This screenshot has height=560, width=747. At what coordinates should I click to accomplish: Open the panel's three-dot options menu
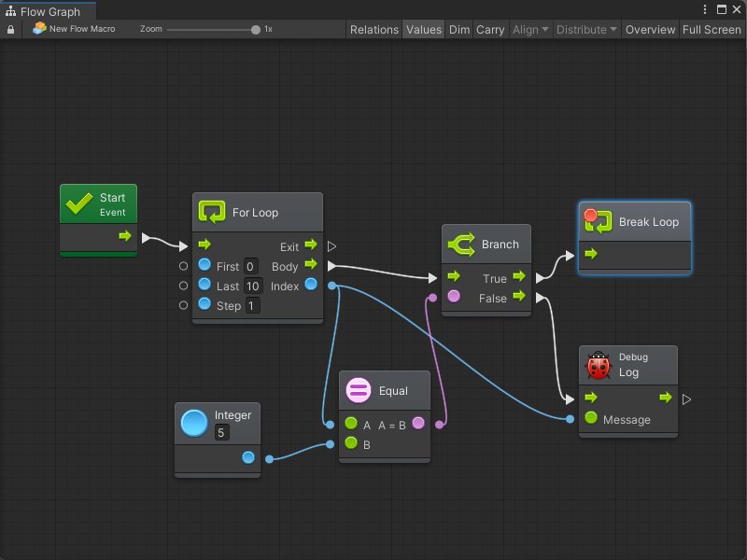click(706, 9)
